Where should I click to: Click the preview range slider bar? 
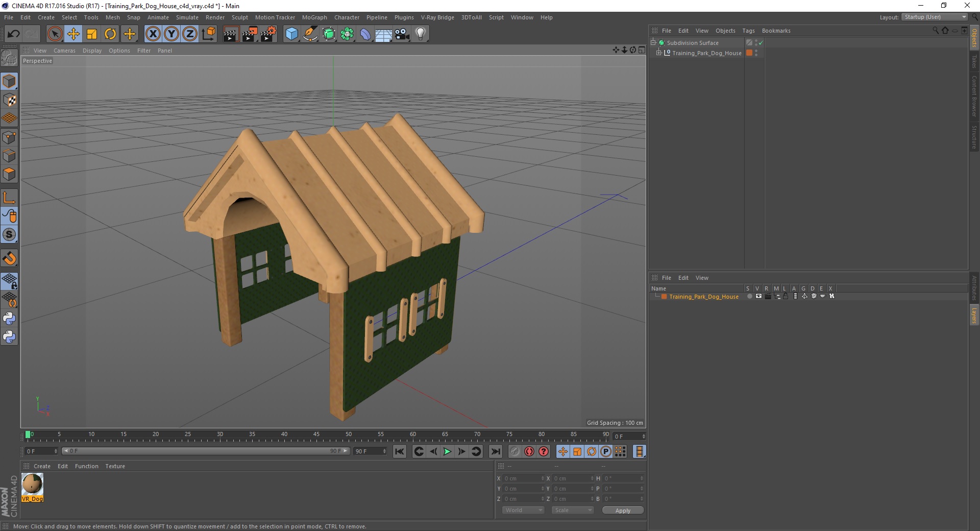click(205, 451)
